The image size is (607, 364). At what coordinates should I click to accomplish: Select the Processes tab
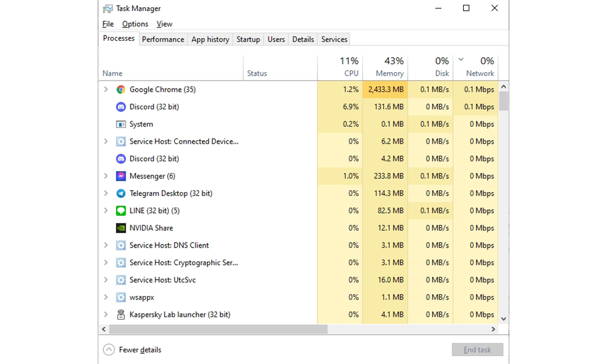click(119, 39)
